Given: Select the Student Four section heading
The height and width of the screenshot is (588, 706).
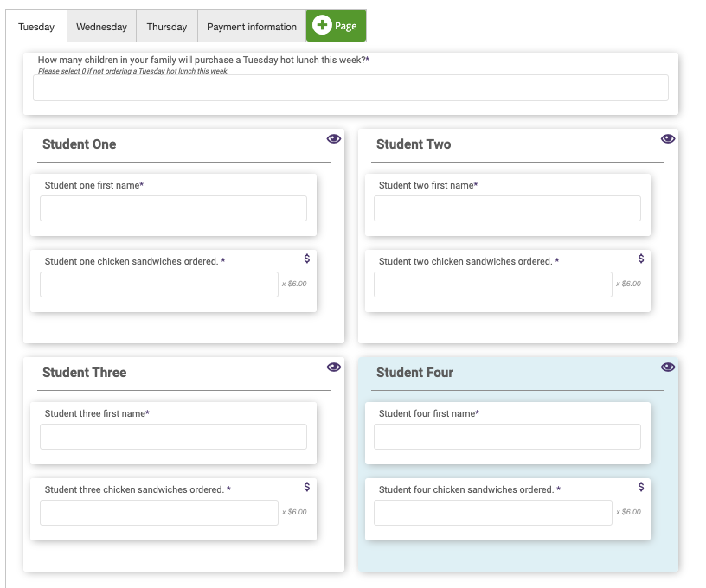Looking at the screenshot, I should (x=414, y=373).
